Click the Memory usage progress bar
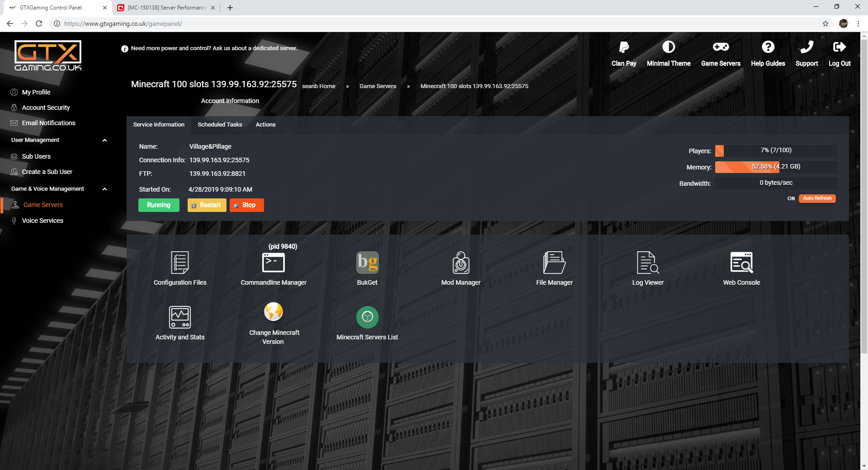Screen dimensions: 868x470 [x=776, y=167]
